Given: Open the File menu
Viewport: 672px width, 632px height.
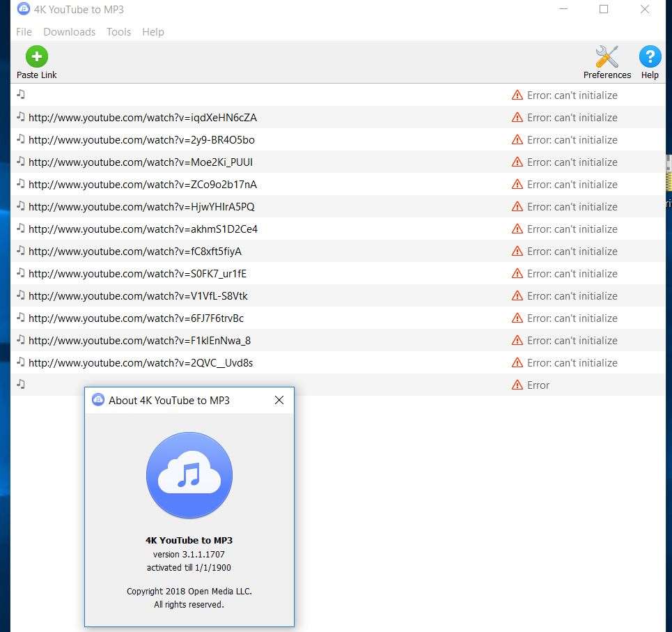Looking at the screenshot, I should point(24,32).
